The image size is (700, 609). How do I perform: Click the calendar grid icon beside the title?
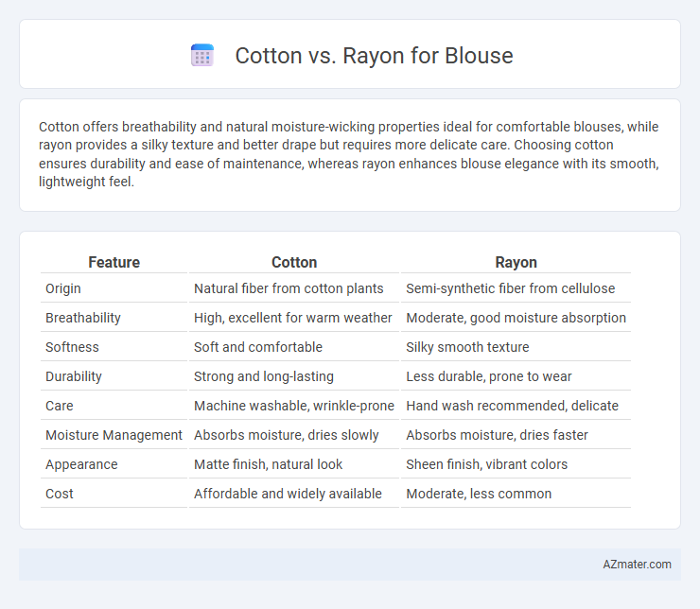pyautogui.click(x=202, y=56)
